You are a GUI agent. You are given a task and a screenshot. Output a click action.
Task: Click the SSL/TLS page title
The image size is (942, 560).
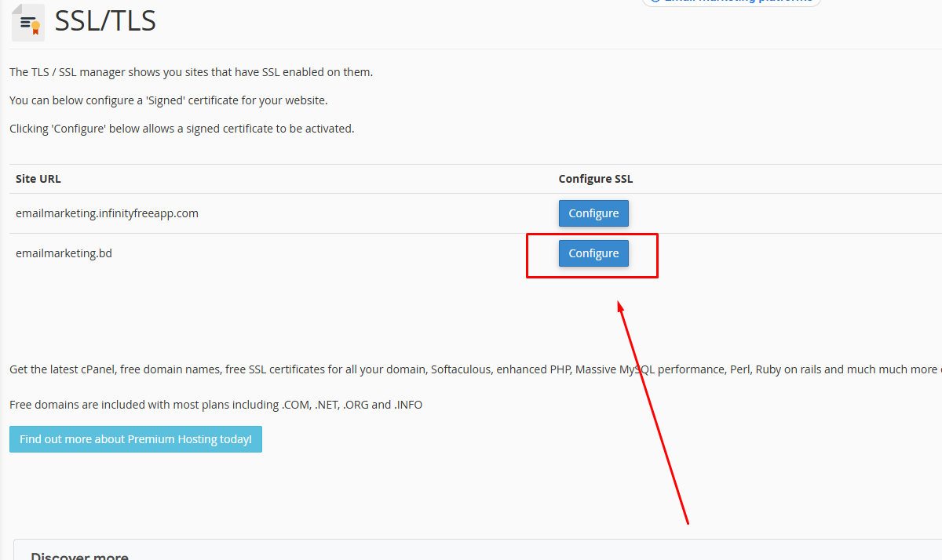[x=104, y=21]
